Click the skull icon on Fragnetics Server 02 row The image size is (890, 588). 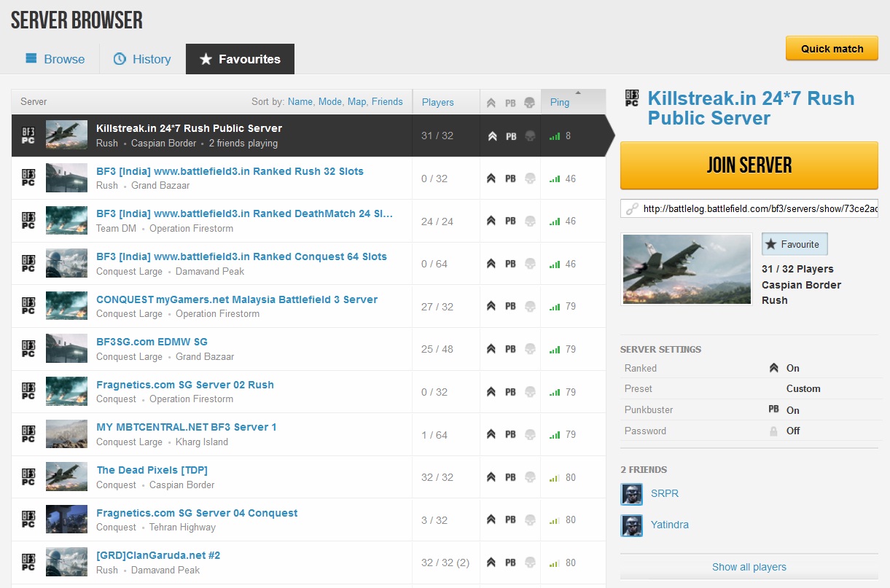tap(530, 392)
